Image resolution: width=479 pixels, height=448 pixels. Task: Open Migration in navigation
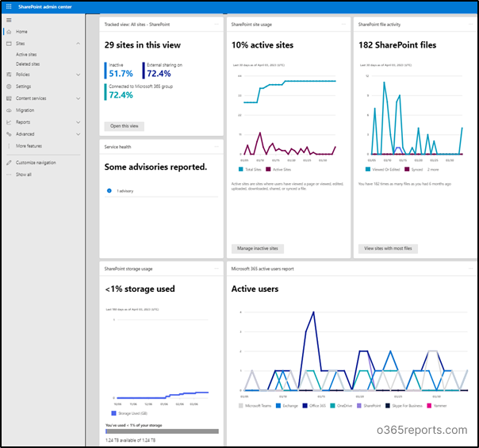pos(25,110)
